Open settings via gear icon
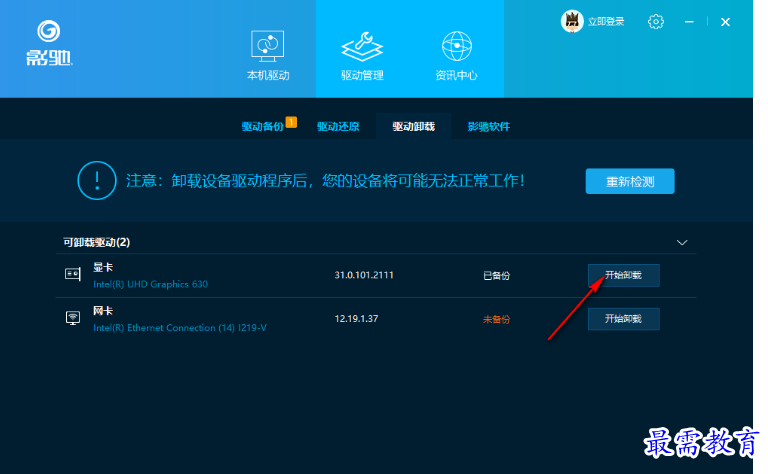The width and height of the screenshot is (768, 474). [x=656, y=22]
